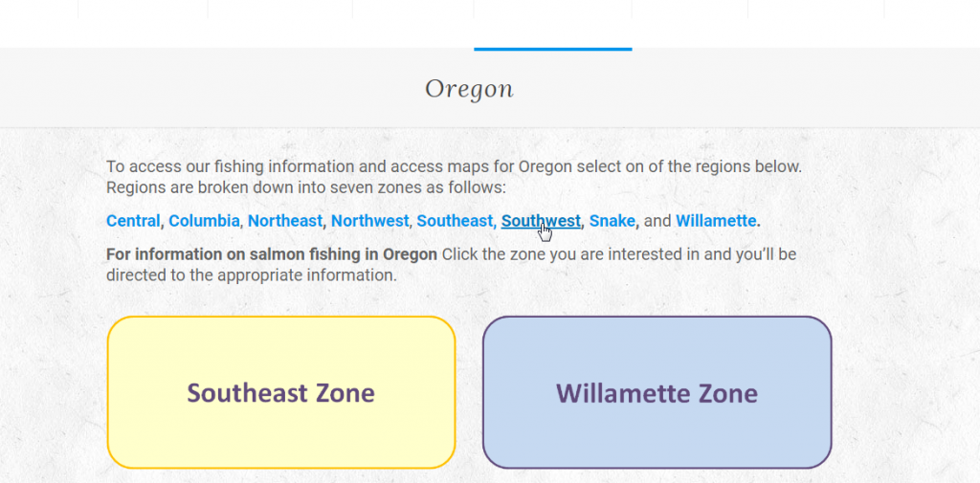Select the yellow Southeast Zone tile

(x=281, y=392)
